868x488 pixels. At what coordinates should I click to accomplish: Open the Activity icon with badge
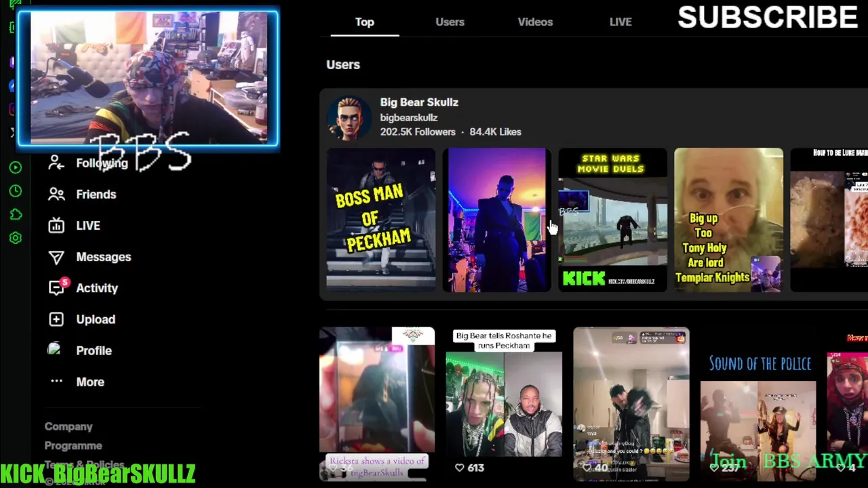(58, 287)
